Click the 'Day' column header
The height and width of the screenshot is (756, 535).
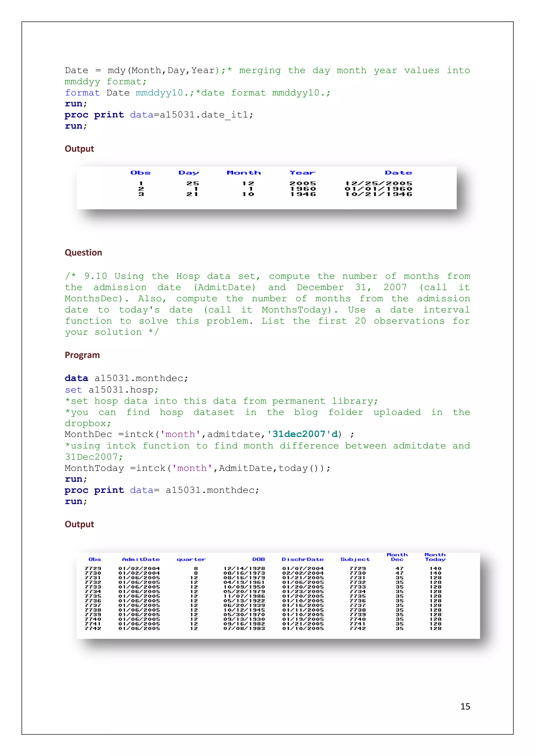click(189, 173)
